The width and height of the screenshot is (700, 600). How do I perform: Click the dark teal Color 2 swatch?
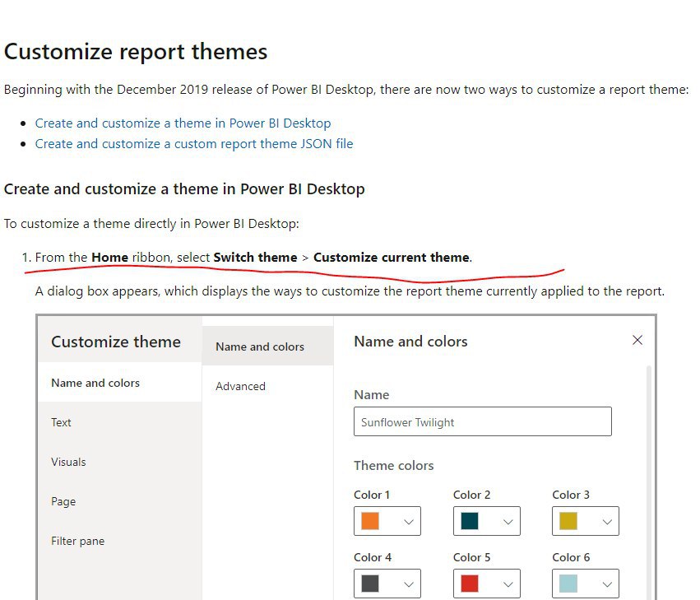click(x=470, y=521)
